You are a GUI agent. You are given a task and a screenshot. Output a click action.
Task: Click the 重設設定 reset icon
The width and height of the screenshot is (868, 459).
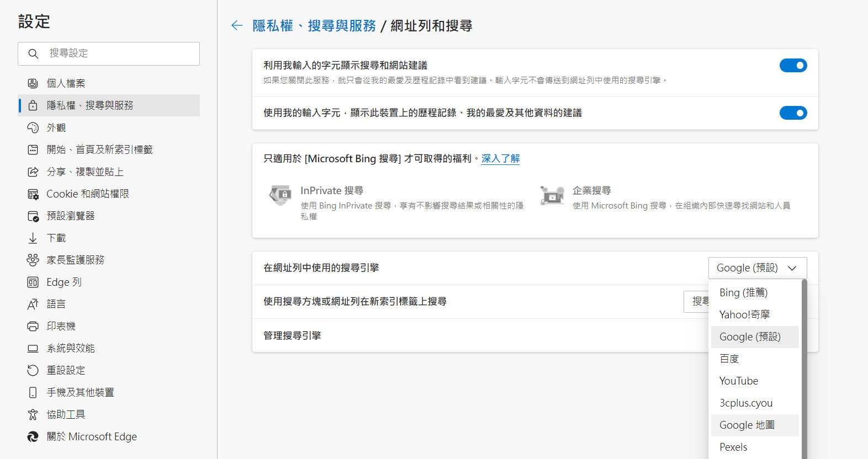(33, 370)
